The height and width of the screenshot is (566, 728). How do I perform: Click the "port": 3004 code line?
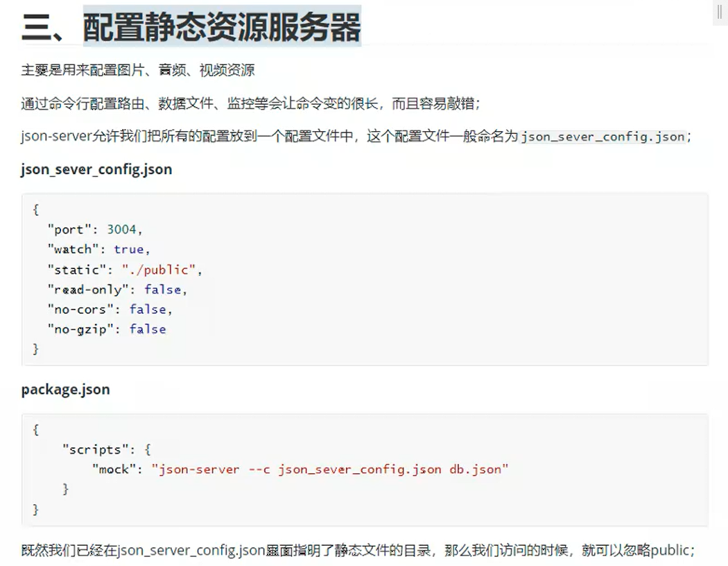tap(94, 229)
